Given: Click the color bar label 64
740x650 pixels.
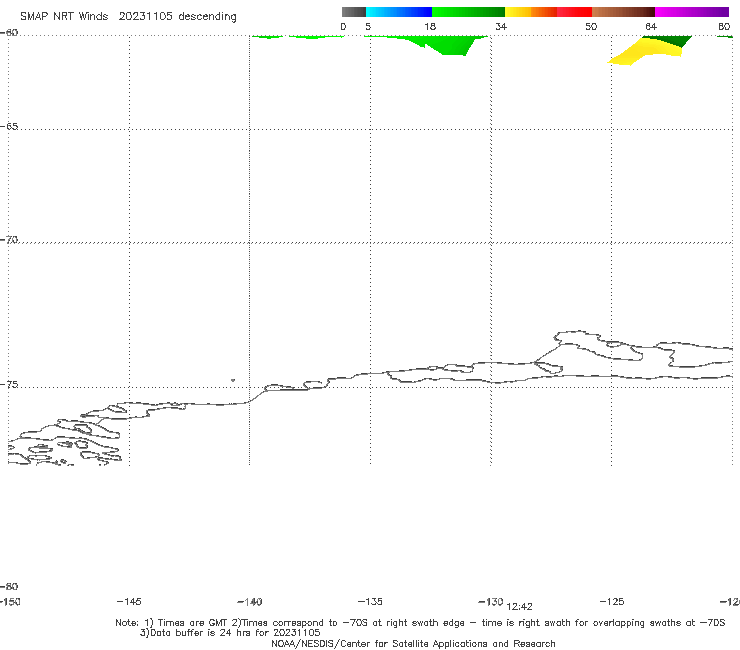Looking at the screenshot, I should click(x=651, y=26).
